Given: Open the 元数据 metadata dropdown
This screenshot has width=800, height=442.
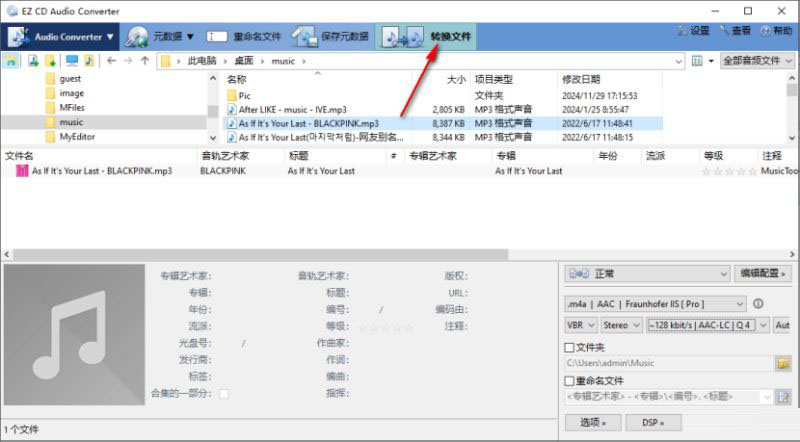Looking at the screenshot, I should coord(161,37).
